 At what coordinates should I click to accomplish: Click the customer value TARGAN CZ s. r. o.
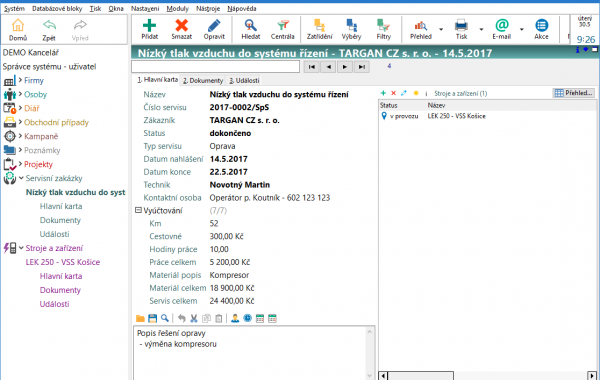(245, 120)
